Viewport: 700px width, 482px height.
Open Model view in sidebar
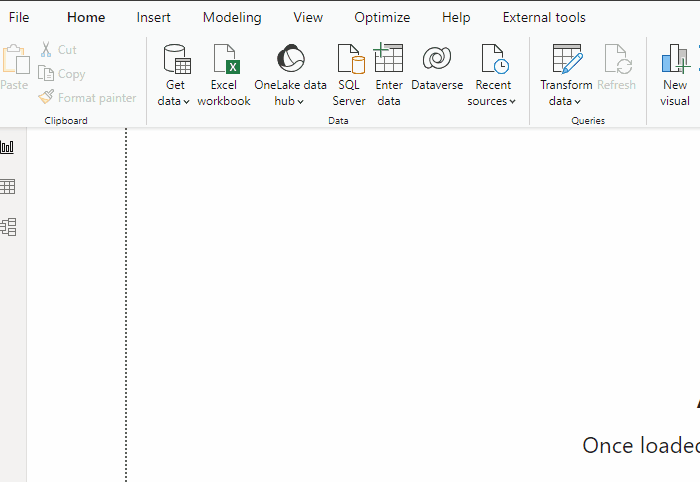[x=8, y=227]
